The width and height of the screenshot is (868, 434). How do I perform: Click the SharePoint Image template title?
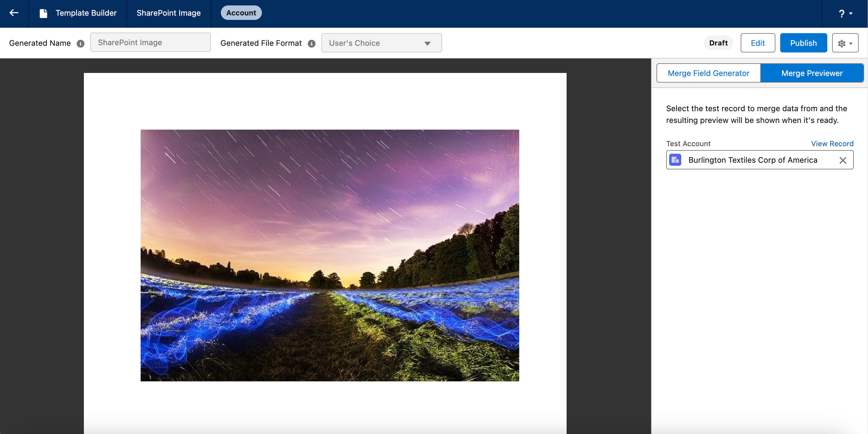tap(168, 13)
